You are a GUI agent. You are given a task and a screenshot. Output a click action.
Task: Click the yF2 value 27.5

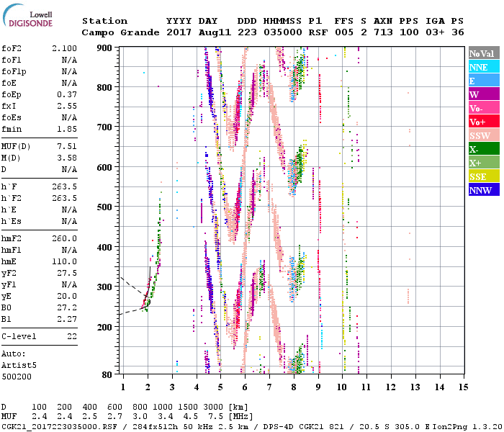67,273
